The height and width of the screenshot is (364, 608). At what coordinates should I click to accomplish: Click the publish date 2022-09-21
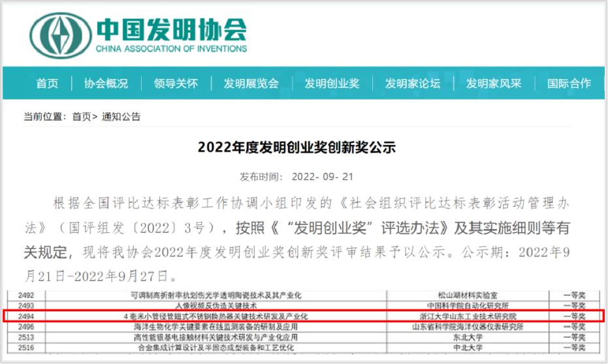click(322, 177)
